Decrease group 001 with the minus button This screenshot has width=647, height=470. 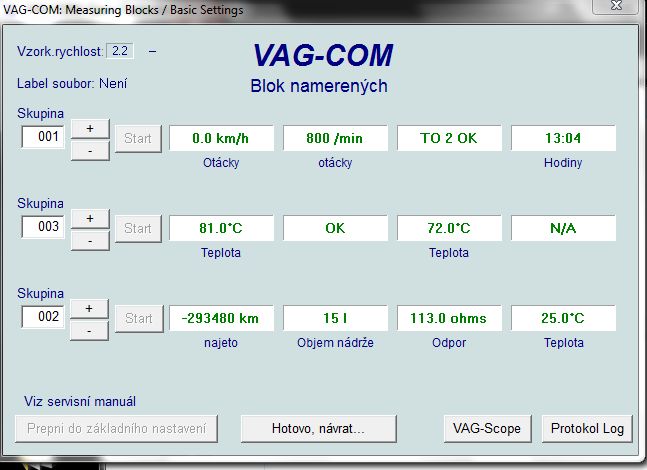(x=90, y=151)
